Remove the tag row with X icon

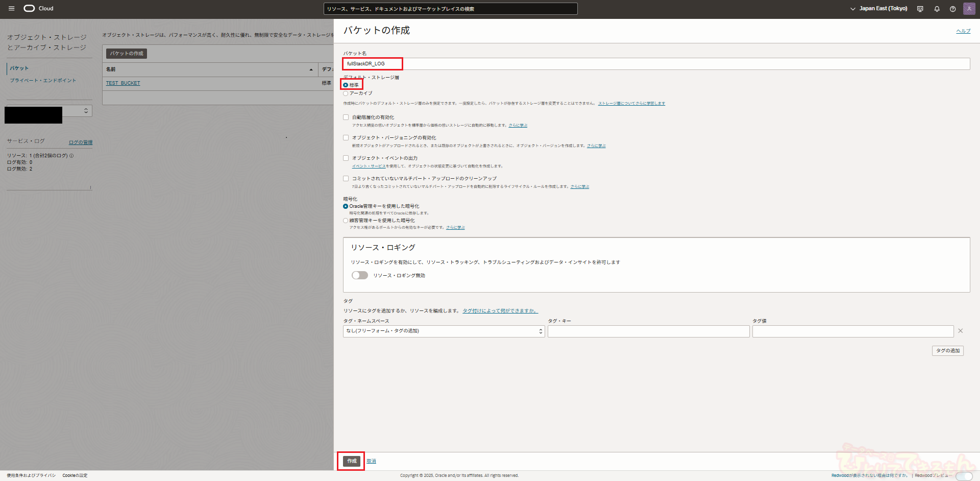[960, 331]
